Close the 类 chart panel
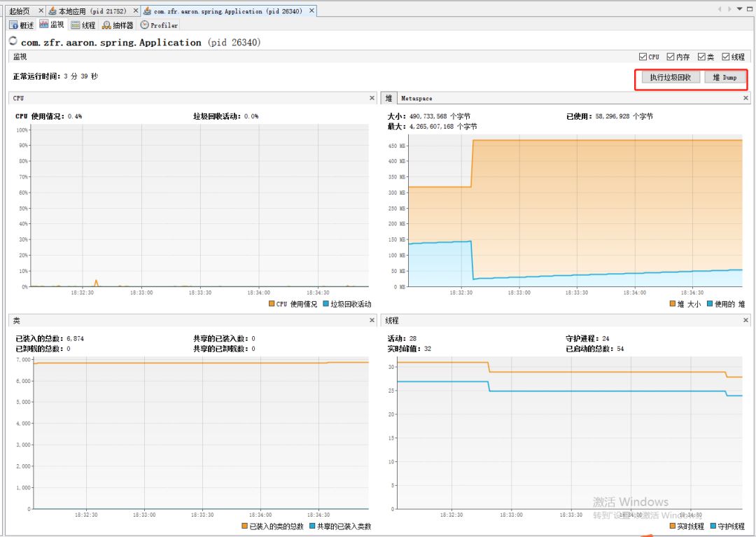 tap(372, 320)
